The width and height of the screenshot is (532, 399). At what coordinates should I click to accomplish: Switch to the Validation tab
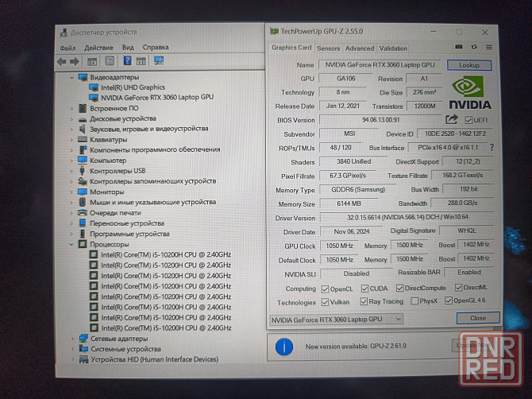tap(393, 48)
